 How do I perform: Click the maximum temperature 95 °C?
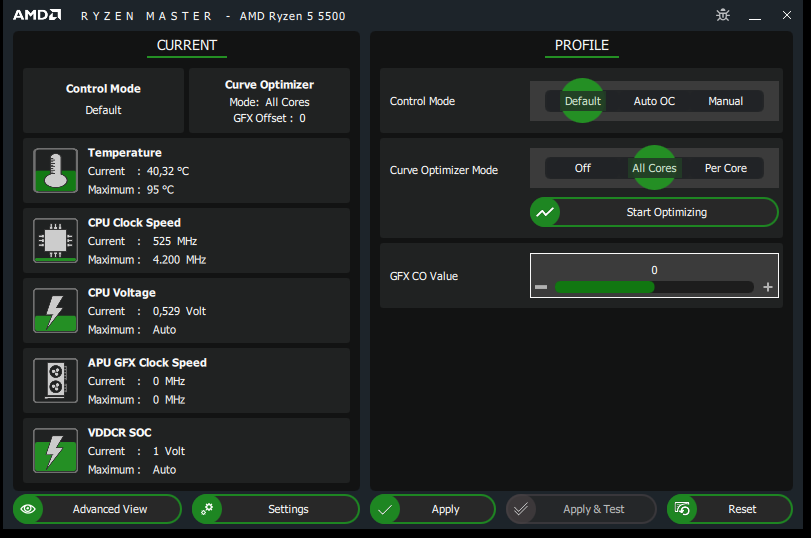click(x=160, y=190)
